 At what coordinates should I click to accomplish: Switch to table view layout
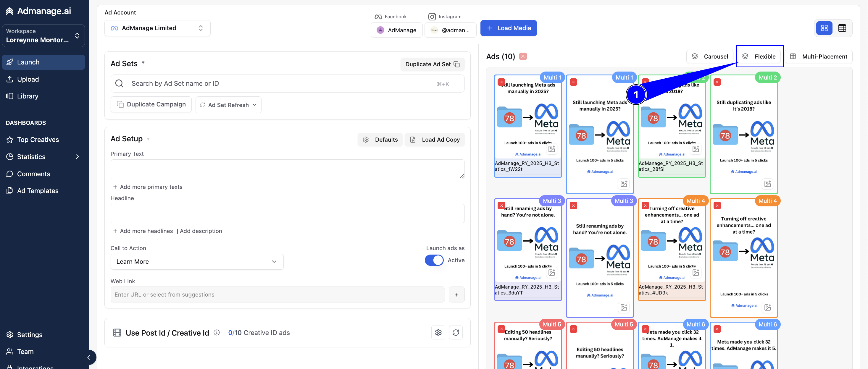click(x=842, y=28)
